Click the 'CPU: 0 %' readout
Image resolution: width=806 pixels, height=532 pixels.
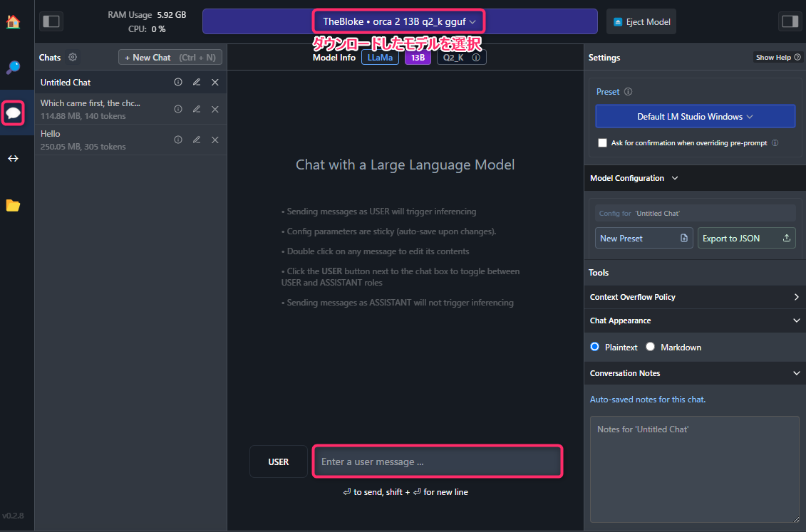(147, 29)
